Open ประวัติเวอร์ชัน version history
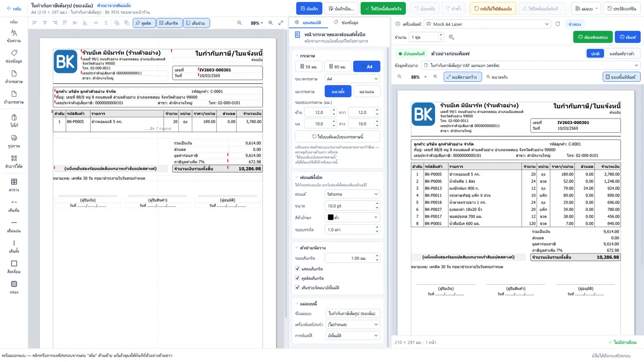This screenshot has width=644, height=362. (622, 8)
